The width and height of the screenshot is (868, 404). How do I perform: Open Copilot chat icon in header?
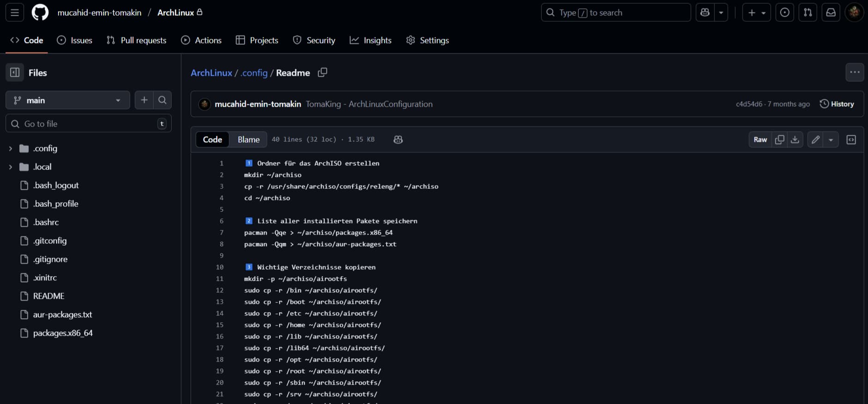pyautogui.click(x=705, y=12)
